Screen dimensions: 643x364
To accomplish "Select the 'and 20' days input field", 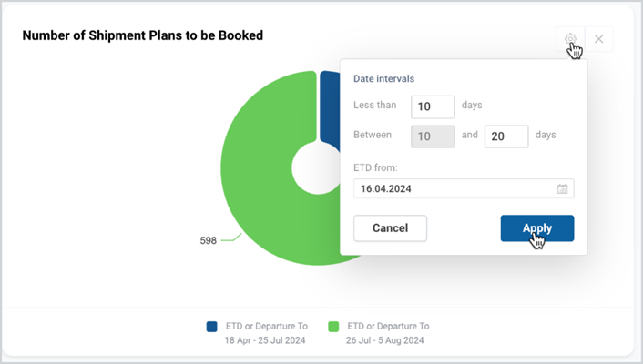I will coord(506,136).
